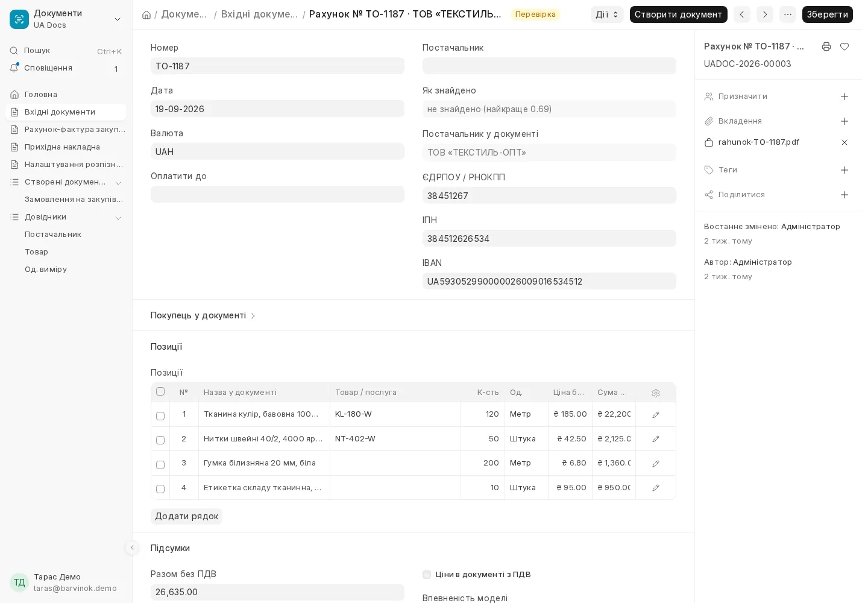Image resolution: width=868 pixels, height=603 pixels.
Task: Add a share with the plus icon
Action: tap(844, 195)
